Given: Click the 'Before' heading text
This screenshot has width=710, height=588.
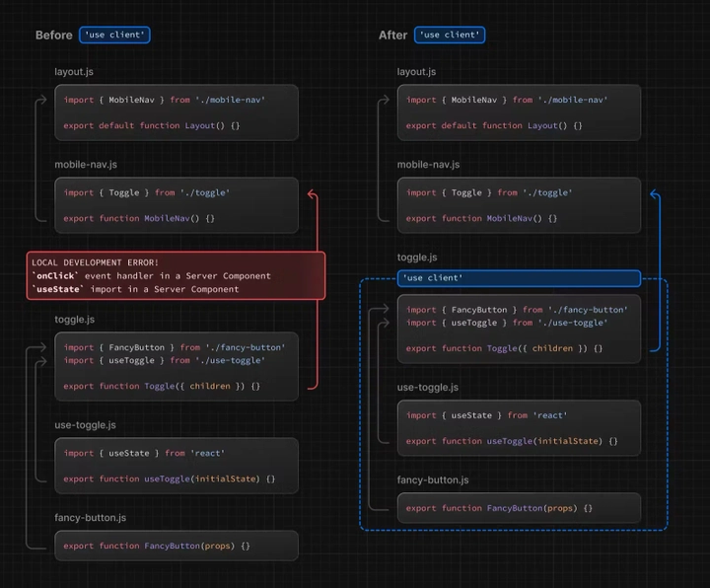Looking at the screenshot, I should pyautogui.click(x=54, y=35).
